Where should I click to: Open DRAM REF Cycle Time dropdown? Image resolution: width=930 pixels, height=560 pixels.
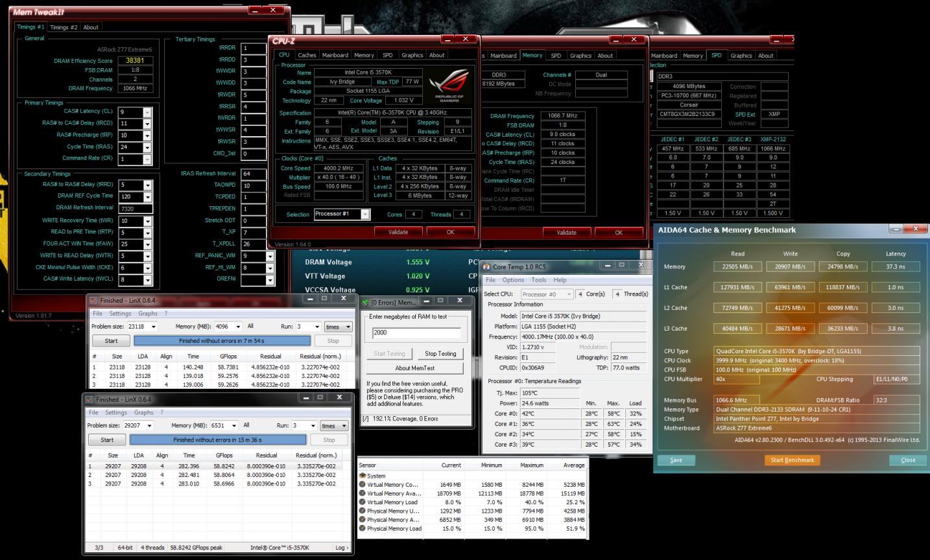[x=147, y=196]
